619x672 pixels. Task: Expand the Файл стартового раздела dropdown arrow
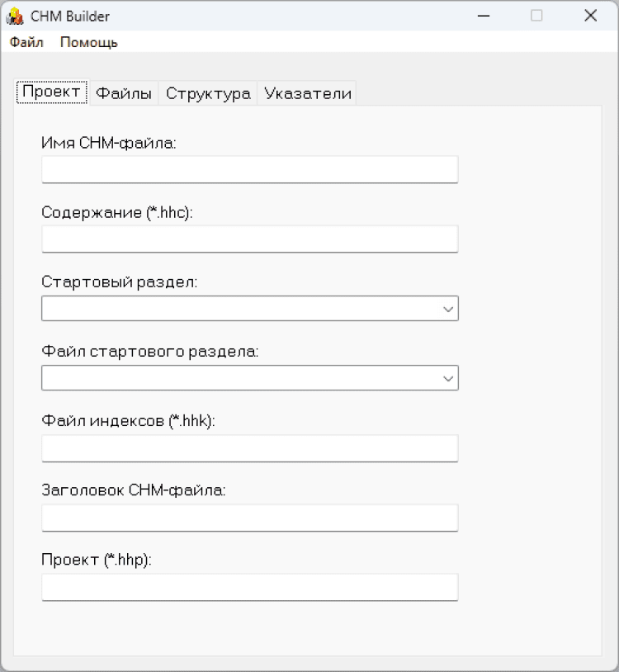tap(448, 378)
